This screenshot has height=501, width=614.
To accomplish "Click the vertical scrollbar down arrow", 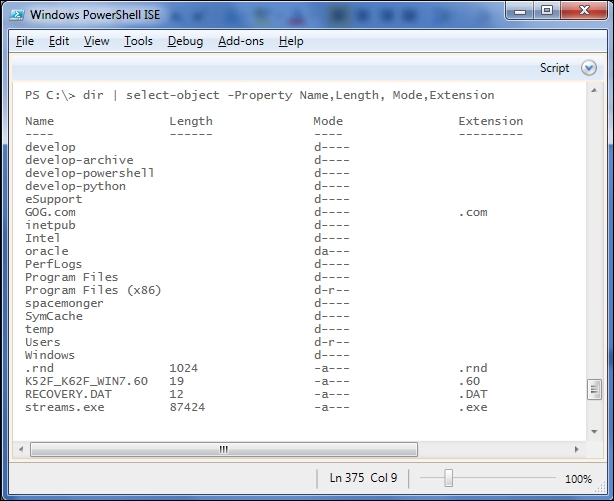I will pyautogui.click(x=594, y=432).
